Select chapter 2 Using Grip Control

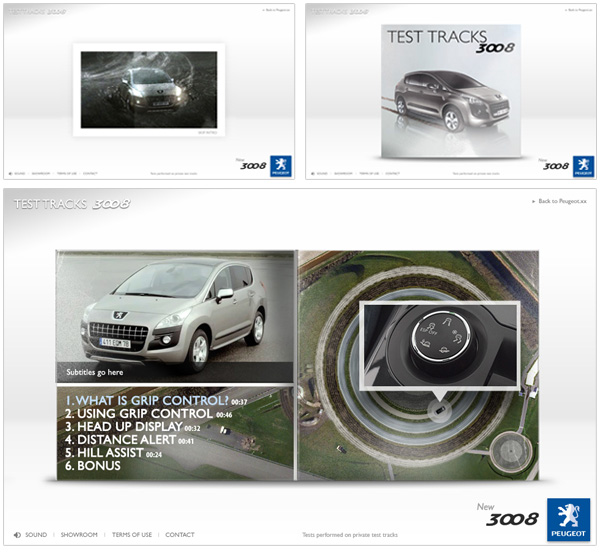point(148,414)
